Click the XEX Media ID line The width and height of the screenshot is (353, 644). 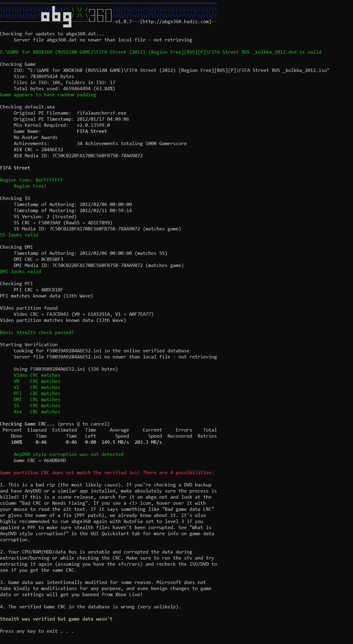pyautogui.click(x=78, y=156)
